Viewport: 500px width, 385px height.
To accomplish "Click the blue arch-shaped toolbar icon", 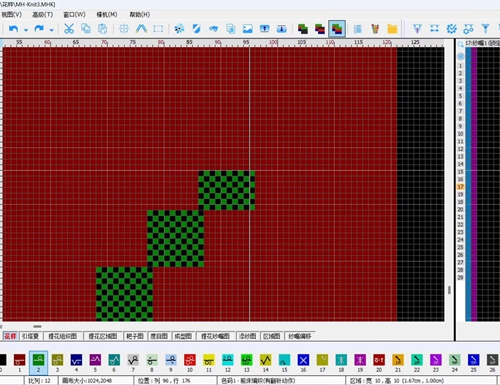I will (x=141, y=29).
